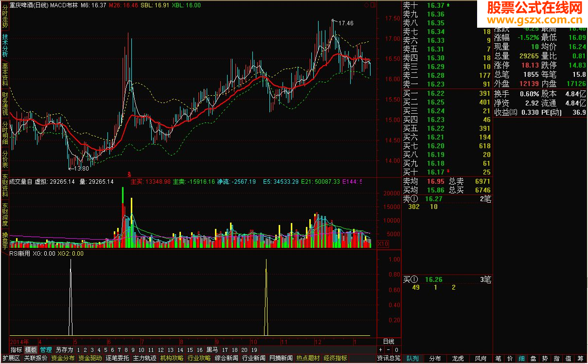Viewport: 588px width, 364px height.
Task: Select the 模板 tab
Action: pos(31,349)
